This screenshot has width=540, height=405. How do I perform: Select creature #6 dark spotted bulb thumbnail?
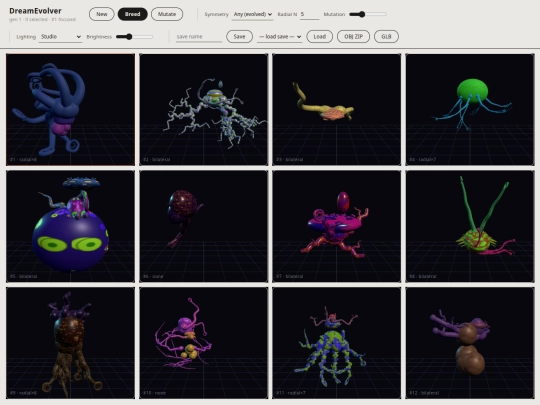point(204,226)
